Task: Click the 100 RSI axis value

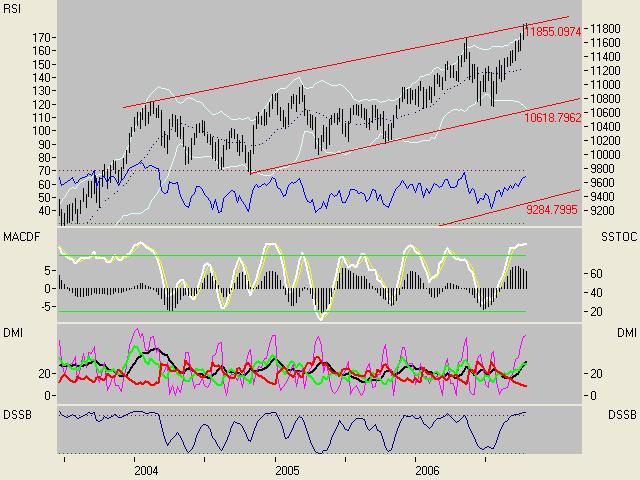Action: coord(41,131)
